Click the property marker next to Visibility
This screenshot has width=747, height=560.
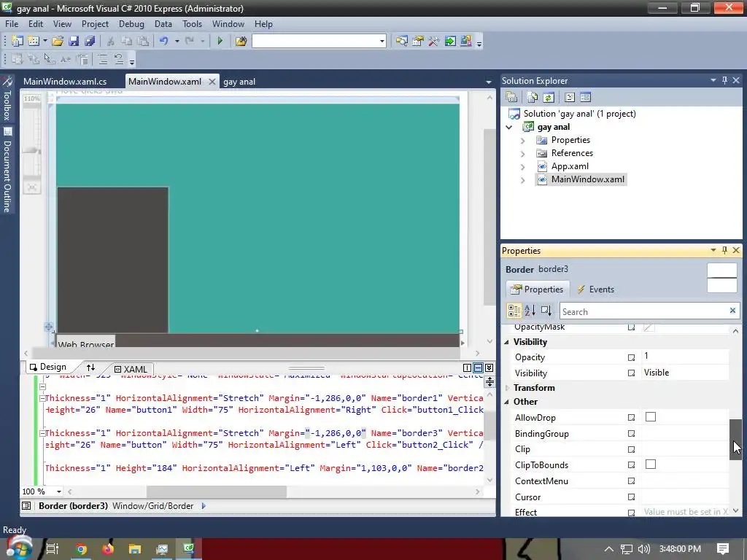click(x=631, y=373)
